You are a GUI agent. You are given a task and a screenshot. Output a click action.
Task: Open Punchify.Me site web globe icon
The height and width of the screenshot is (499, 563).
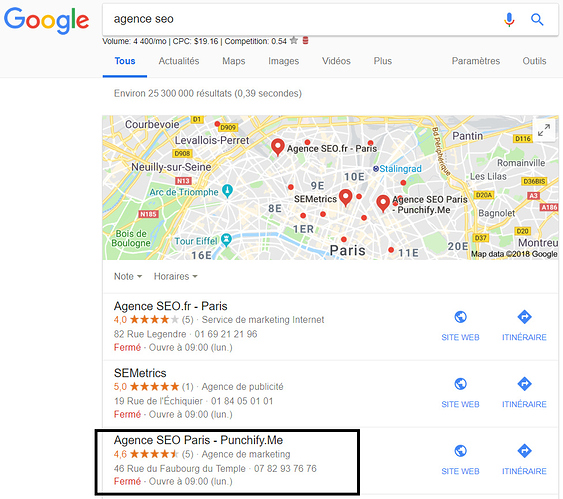(x=460, y=451)
